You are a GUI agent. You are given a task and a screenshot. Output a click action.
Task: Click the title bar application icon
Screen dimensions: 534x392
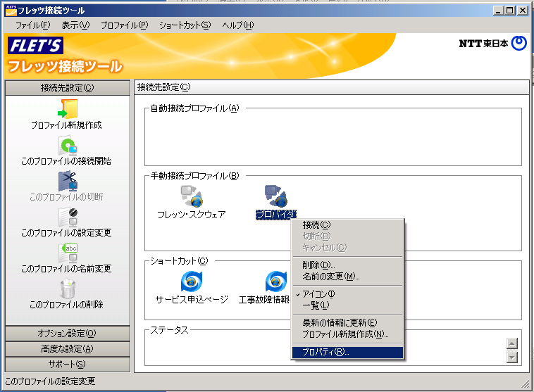pyautogui.click(x=11, y=11)
